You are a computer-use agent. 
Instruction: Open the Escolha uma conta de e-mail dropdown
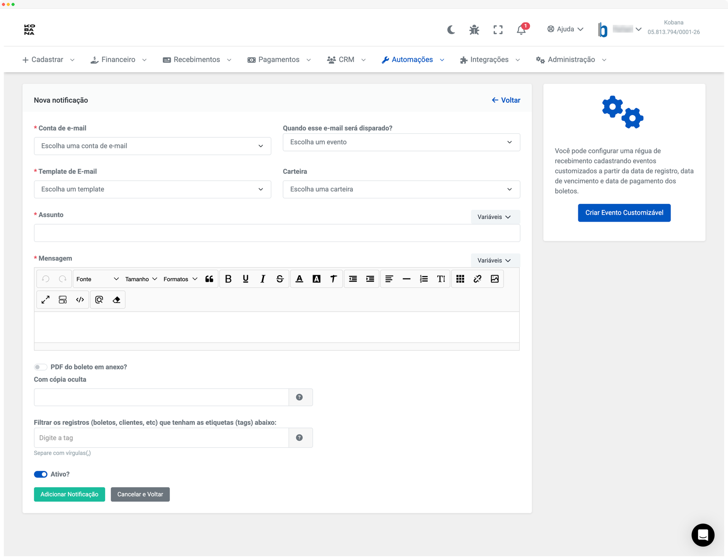152,146
